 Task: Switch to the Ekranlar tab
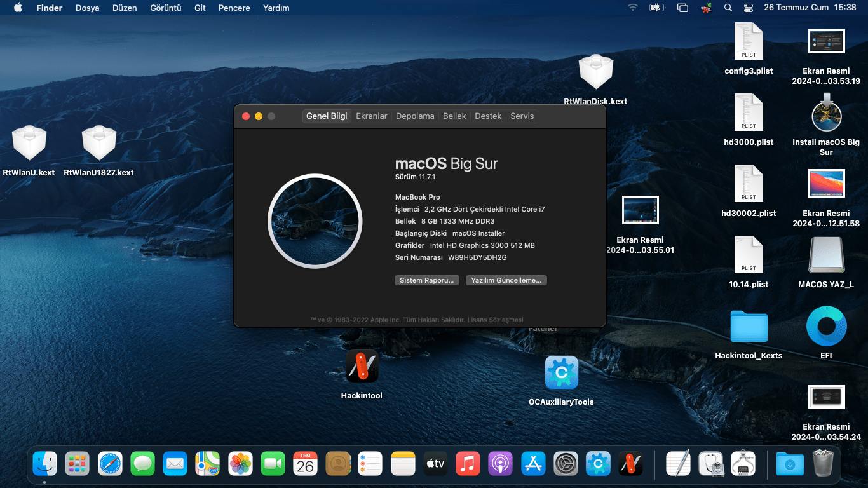pos(371,116)
